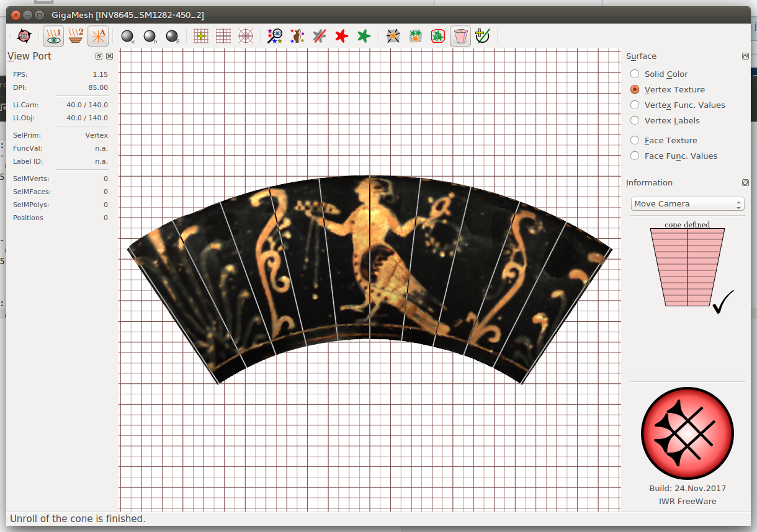This screenshot has width=757, height=532.
Task: Toggle the ambient light A icon
Action: (98, 37)
